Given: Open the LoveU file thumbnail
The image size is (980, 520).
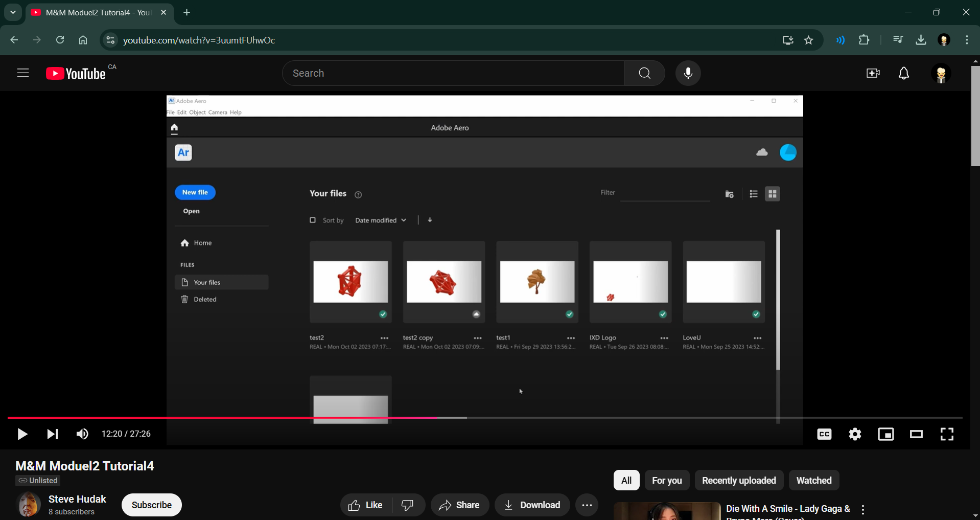Looking at the screenshot, I should tap(723, 282).
